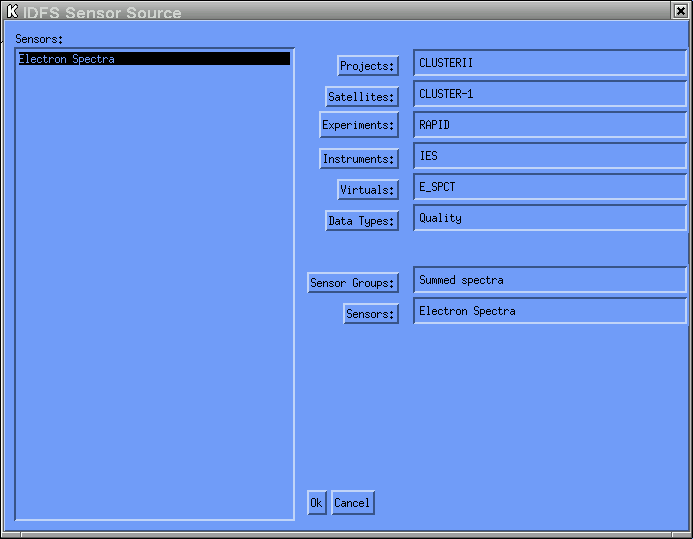
Task: Click the Quality data type field
Action: [550, 218]
